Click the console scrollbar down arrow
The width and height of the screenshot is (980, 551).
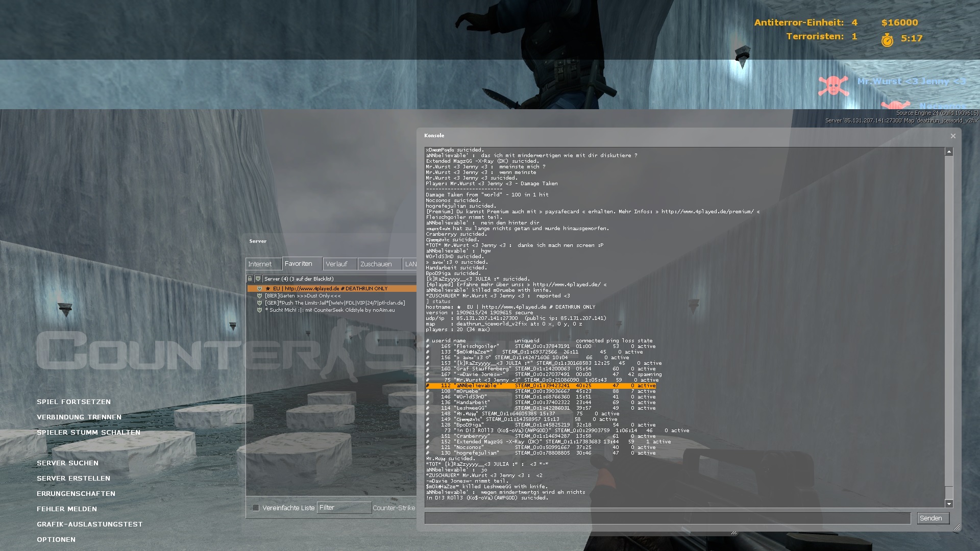949,504
